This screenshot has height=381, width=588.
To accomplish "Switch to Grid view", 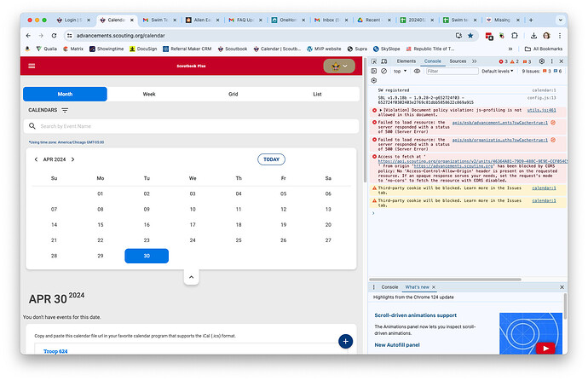I will click(x=233, y=94).
